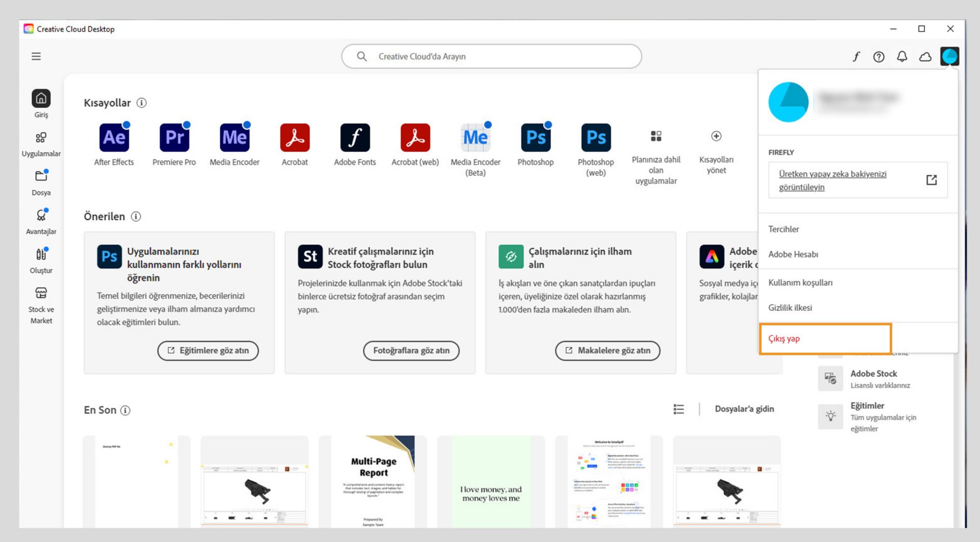Go to Giriş home in sidebar
Image resolution: width=980 pixels, height=542 pixels.
[x=41, y=104]
